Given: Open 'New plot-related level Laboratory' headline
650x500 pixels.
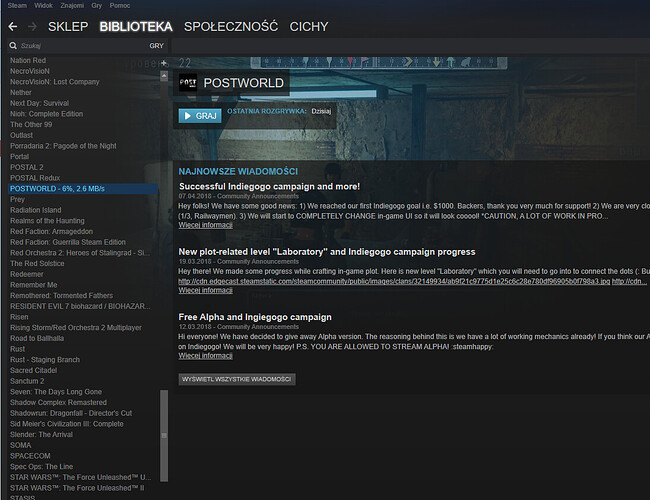Looking at the screenshot, I should (x=327, y=252).
